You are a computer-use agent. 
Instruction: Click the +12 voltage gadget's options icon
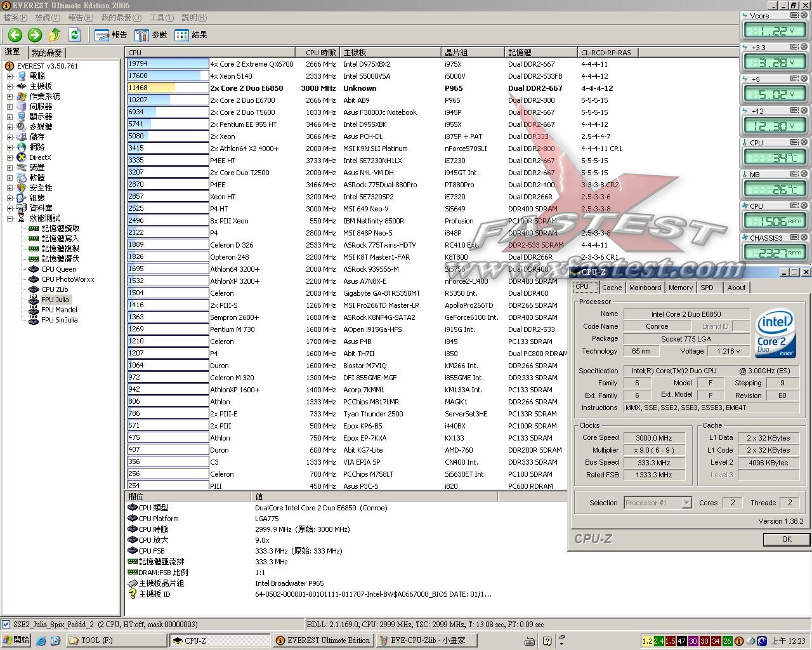(794, 111)
